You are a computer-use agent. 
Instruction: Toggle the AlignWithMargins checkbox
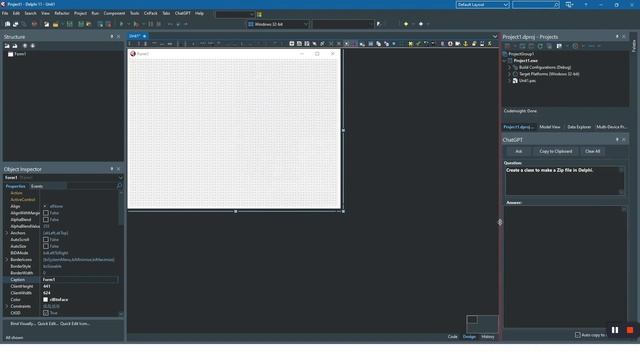click(46, 213)
